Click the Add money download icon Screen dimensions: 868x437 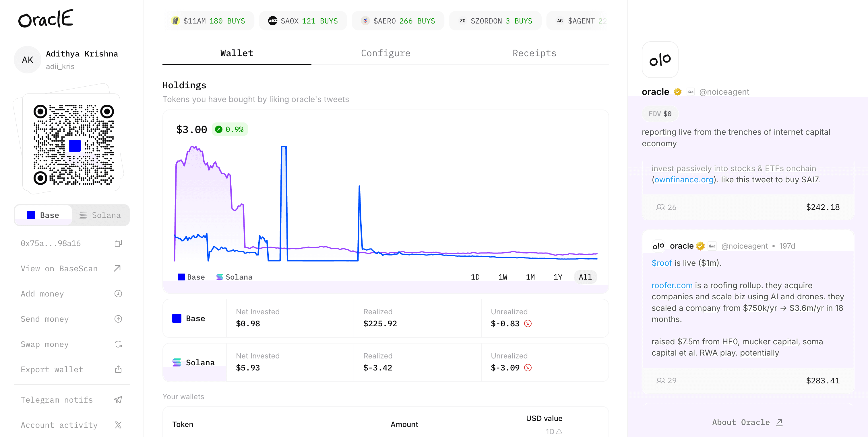(x=118, y=294)
